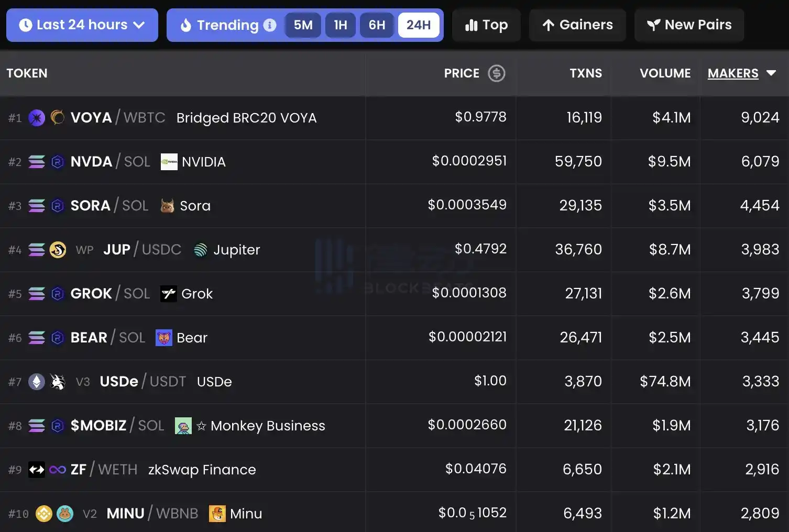789x532 pixels.
Task: Open the Gainers tab
Action: pyautogui.click(x=577, y=25)
